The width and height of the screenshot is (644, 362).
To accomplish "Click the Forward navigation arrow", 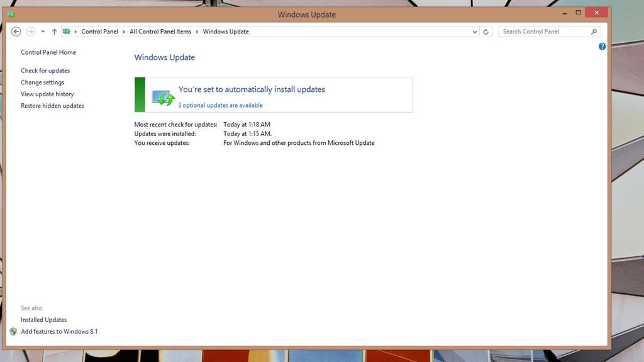I will pos(30,31).
